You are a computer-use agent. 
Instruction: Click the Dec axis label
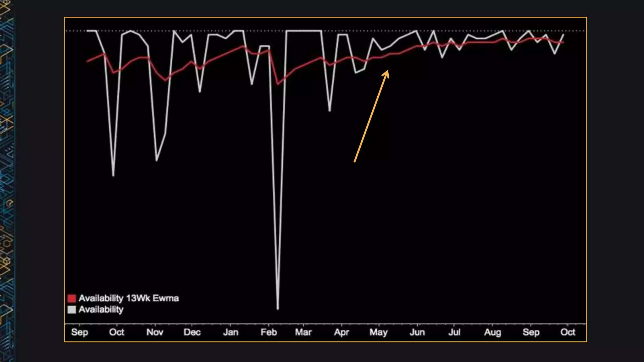click(192, 332)
